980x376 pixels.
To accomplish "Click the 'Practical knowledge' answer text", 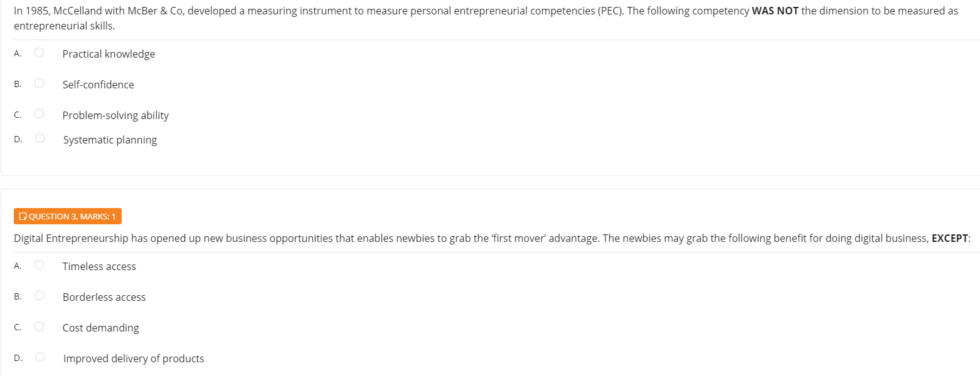I will tap(109, 54).
